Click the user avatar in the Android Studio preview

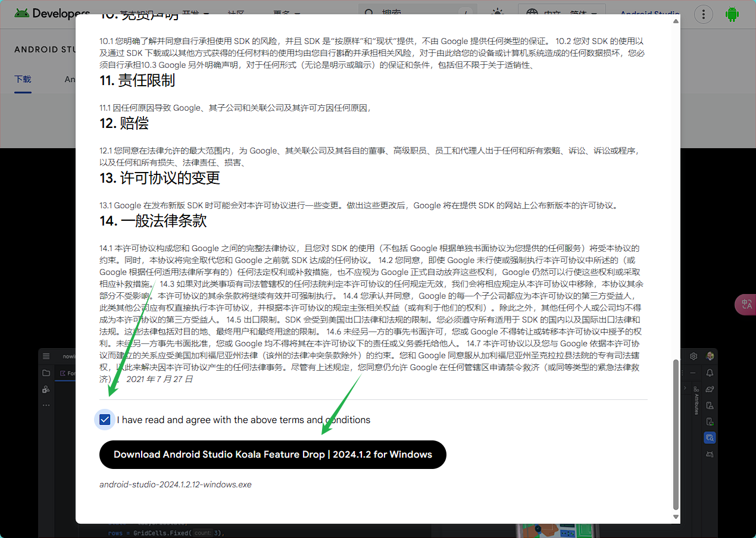(710, 356)
